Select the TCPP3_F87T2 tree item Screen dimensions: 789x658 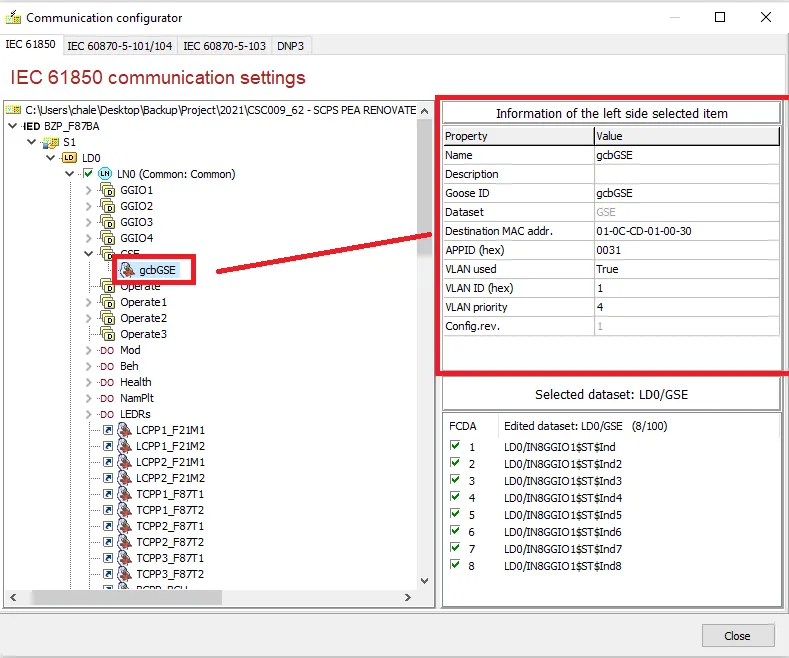coord(170,574)
